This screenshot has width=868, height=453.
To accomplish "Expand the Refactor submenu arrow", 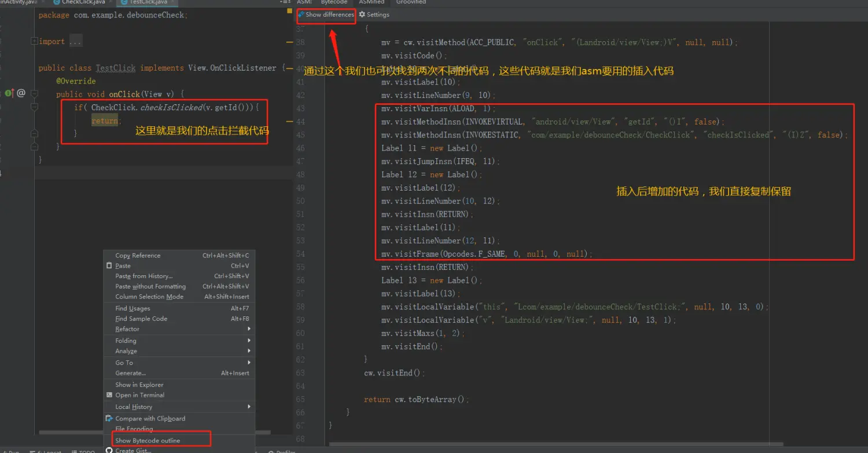I will [249, 329].
